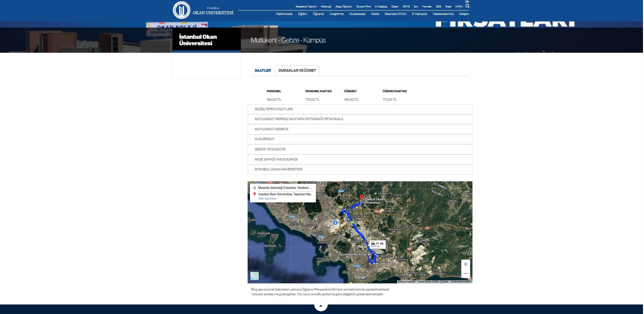
Task: Open the EBYS link
Action: point(406,6)
